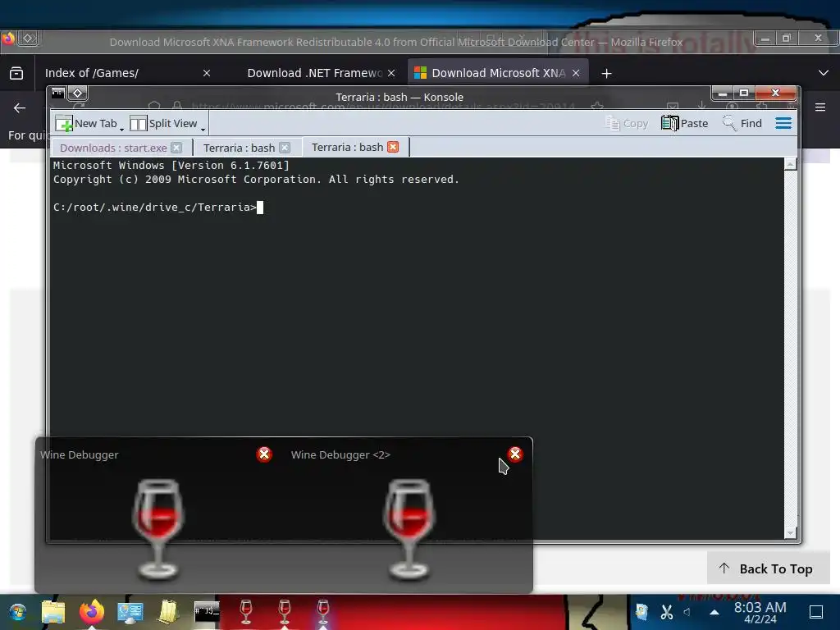Image resolution: width=840 pixels, height=630 pixels.
Task: Expand the Firefox list all tabs chevron
Action: click(x=824, y=73)
